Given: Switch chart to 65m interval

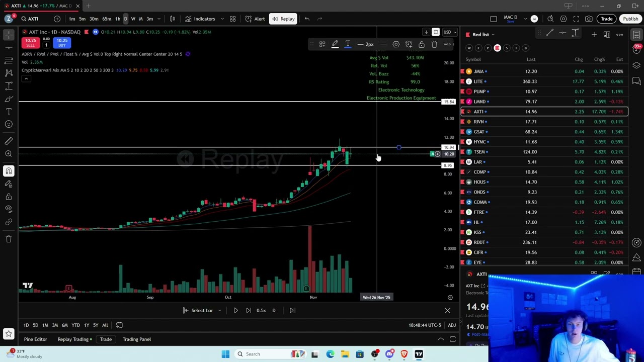Looking at the screenshot, I should [107, 19].
